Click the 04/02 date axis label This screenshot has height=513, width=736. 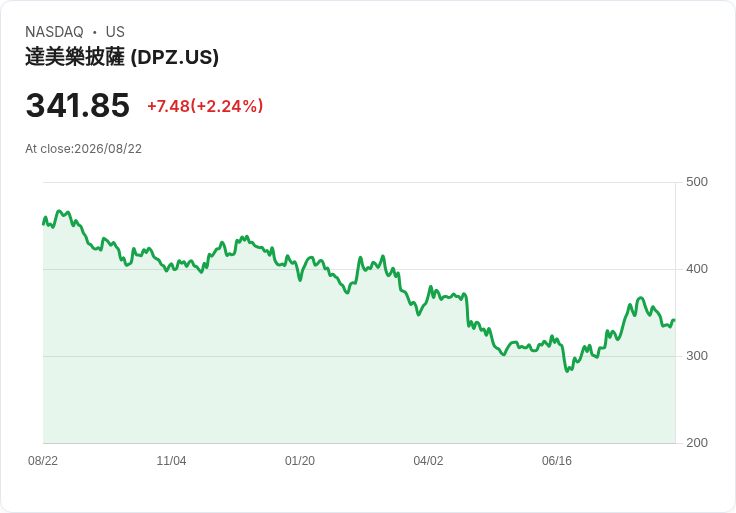coord(428,461)
